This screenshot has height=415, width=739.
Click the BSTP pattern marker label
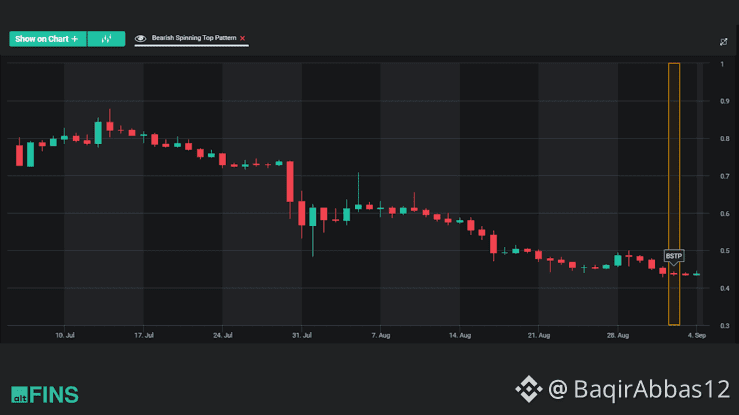coord(674,256)
